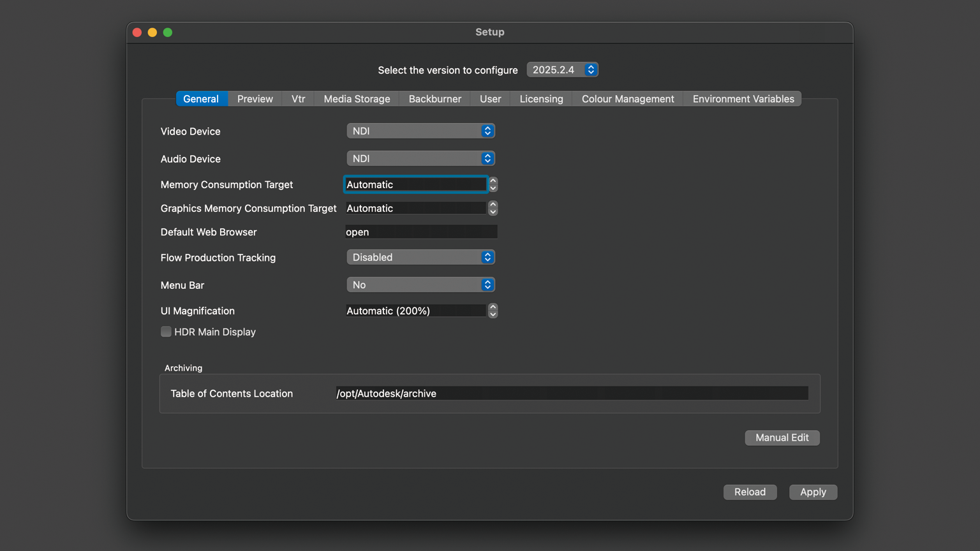This screenshot has width=980, height=551.
Task: Open the Audio Device dropdown
Action: tap(420, 158)
